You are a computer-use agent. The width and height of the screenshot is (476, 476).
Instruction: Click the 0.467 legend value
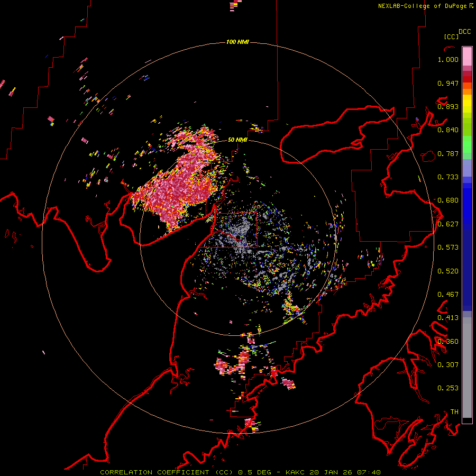[448, 295]
